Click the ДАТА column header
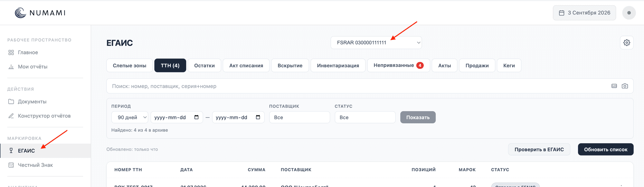The width and height of the screenshot is (644, 187). (186, 170)
